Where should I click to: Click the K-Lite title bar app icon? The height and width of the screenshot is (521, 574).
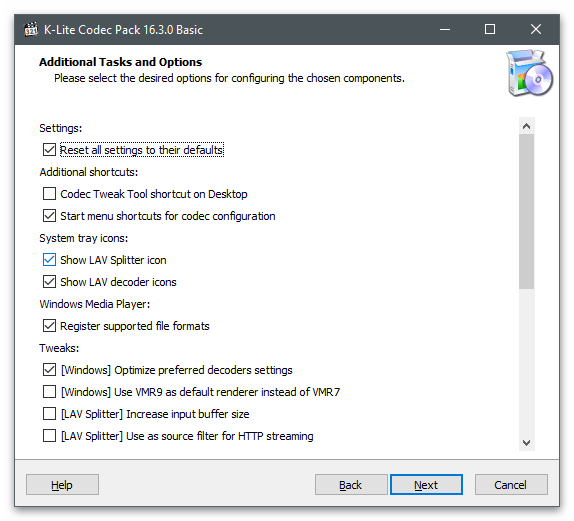(x=31, y=29)
